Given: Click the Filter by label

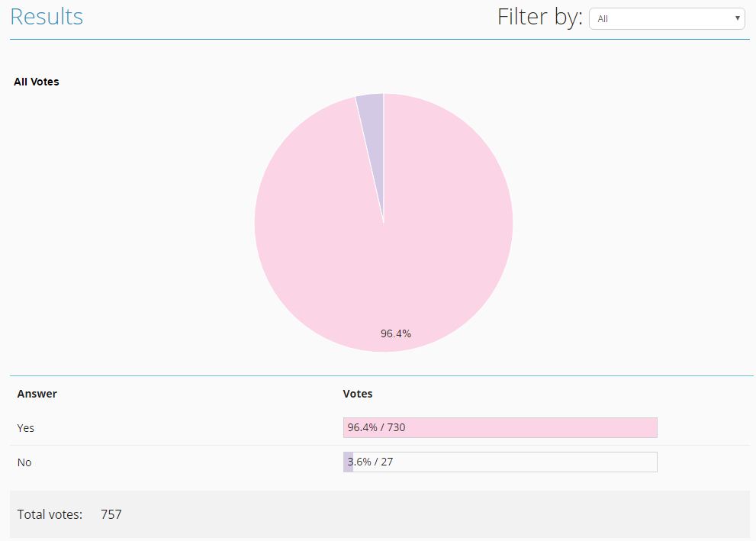Looking at the screenshot, I should coord(539,17).
